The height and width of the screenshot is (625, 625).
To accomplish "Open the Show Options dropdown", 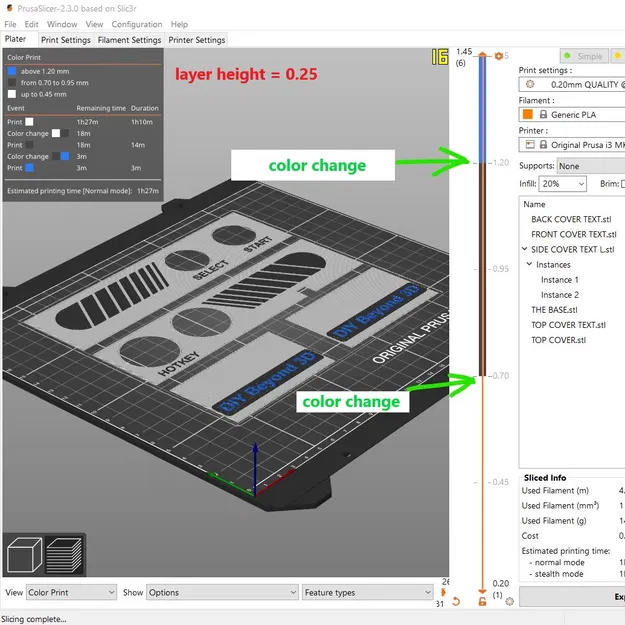I will 222,592.
